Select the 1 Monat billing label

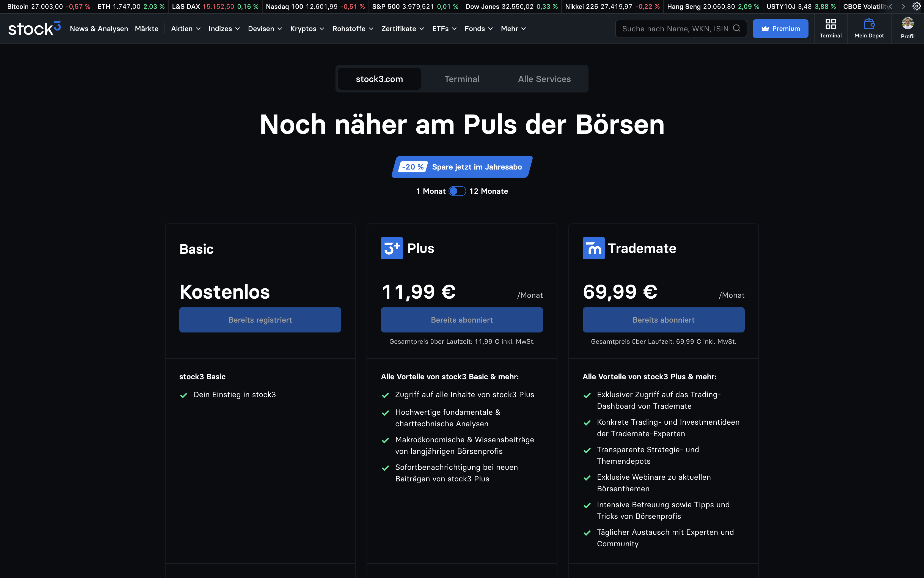[431, 191]
